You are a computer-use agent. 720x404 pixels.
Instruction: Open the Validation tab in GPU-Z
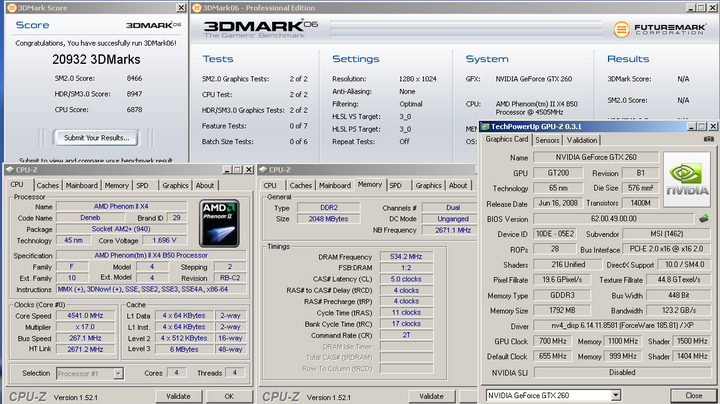pos(582,140)
